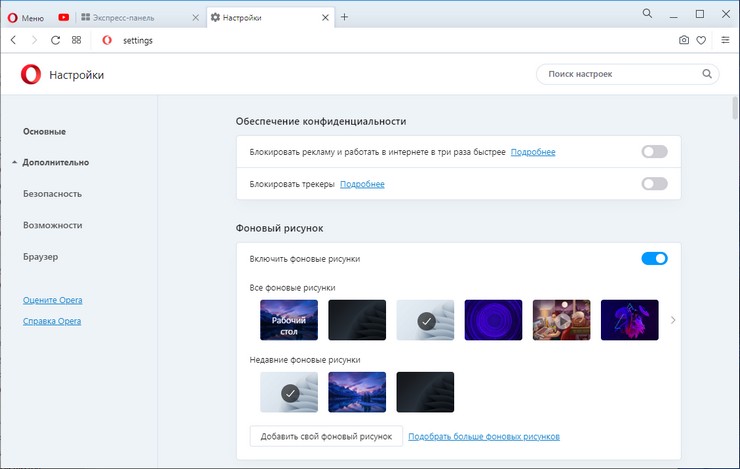The width and height of the screenshot is (740, 469).
Task: Switch to the Экспресс-панель tab
Action: click(138, 17)
